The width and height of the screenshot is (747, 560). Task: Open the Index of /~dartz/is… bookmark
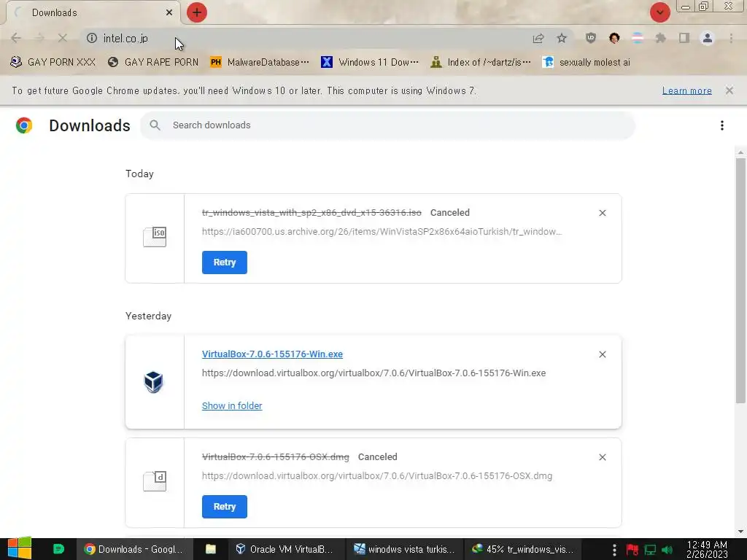click(x=480, y=63)
